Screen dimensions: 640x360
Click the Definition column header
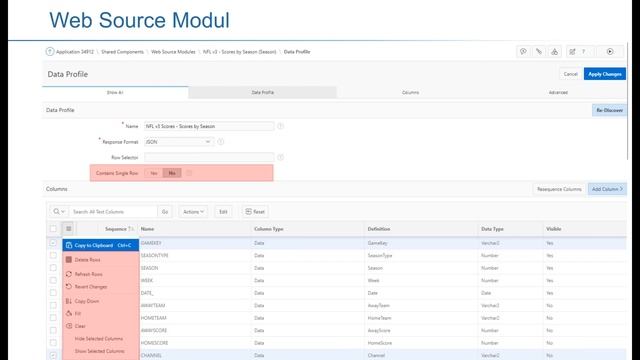pyautogui.click(x=379, y=229)
